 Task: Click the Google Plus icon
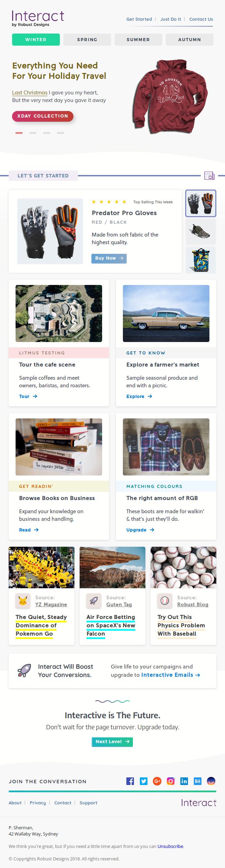[157, 781]
